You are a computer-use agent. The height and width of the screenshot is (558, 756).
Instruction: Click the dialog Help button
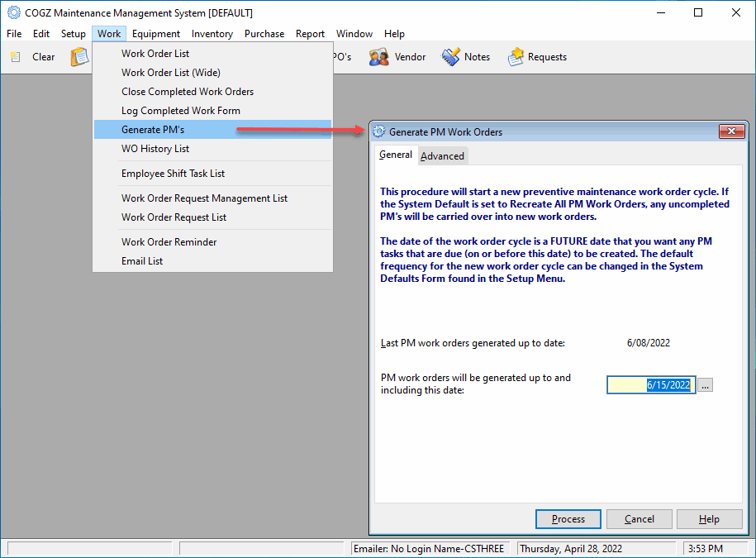(709, 519)
